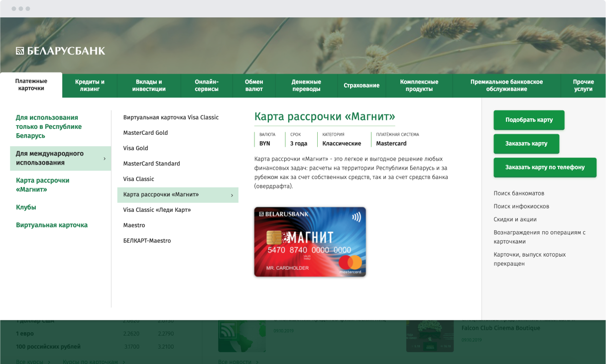Open 'Все курсы' expander link
The image size is (606, 364).
[x=32, y=361]
